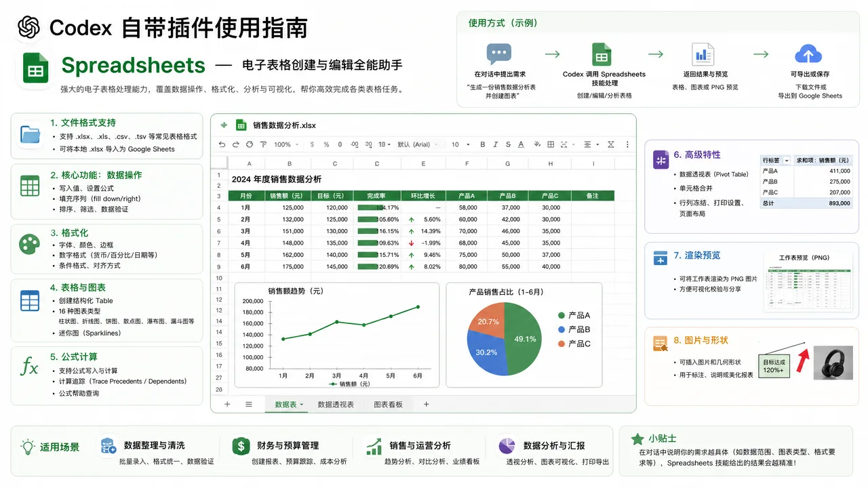Click the blue table icon beside 表格与图表
Screen dimensions: 868x488
pyautogui.click(x=30, y=300)
